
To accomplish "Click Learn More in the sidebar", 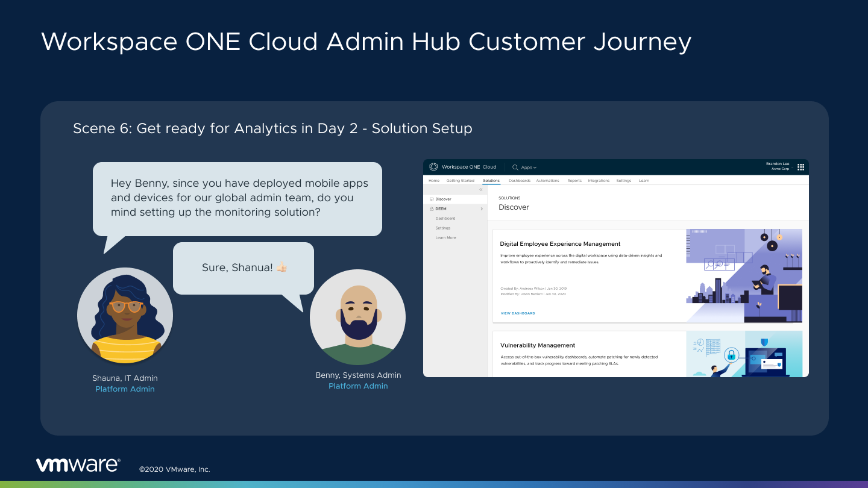I will point(446,238).
